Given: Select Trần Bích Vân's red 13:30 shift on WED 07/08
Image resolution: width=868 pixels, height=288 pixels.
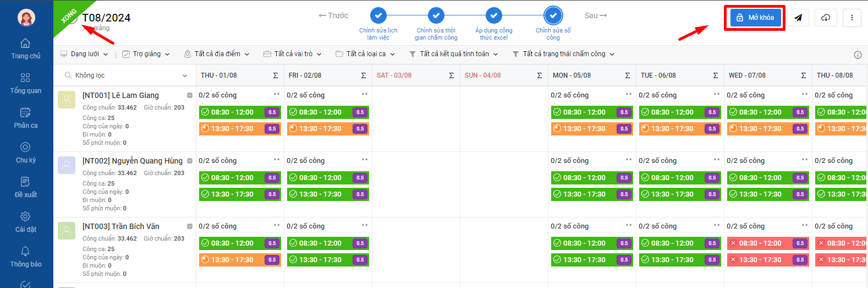Looking at the screenshot, I should point(768,260).
